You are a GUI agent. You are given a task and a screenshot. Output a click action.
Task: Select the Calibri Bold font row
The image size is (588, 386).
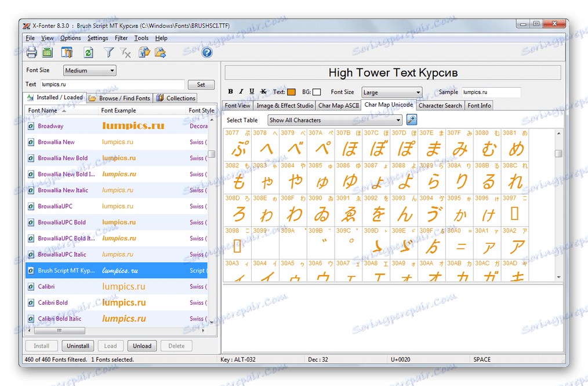pos(116,302)
